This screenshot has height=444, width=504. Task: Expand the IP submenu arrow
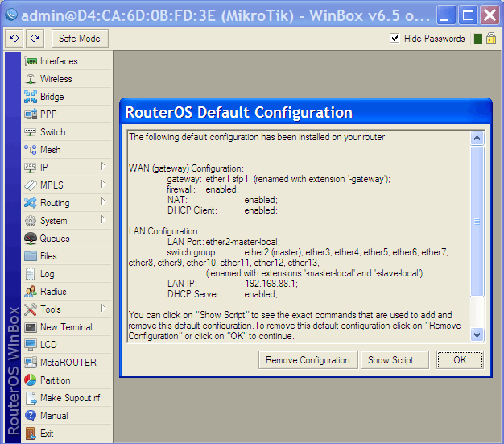click(103, 166)
